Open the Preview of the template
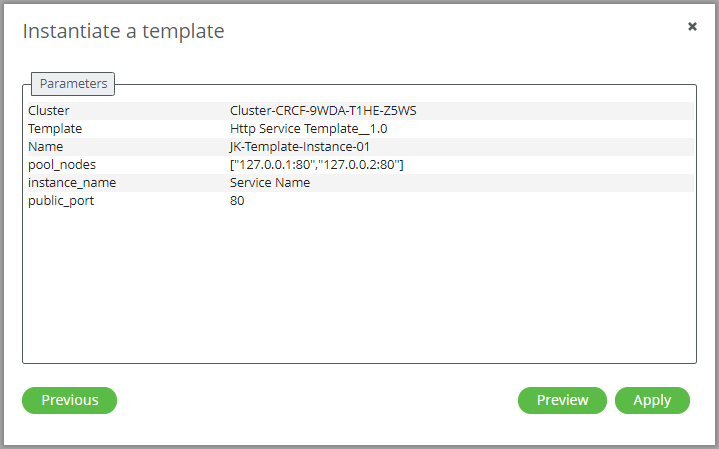 pyautogui.click(x=562, y=400)
